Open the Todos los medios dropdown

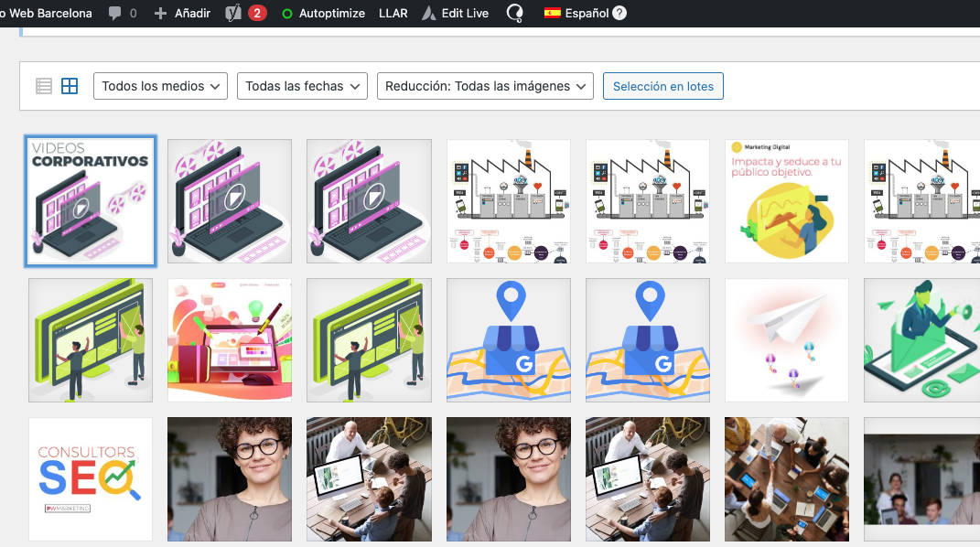(161, 86)
